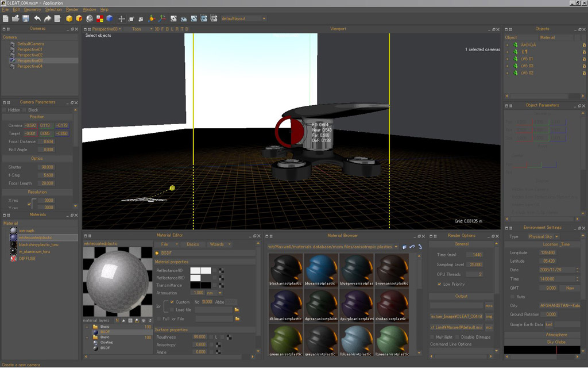The image size is (588, 368).
Task: Click the Undo arrow in toolbar
Action: [37, 18]
